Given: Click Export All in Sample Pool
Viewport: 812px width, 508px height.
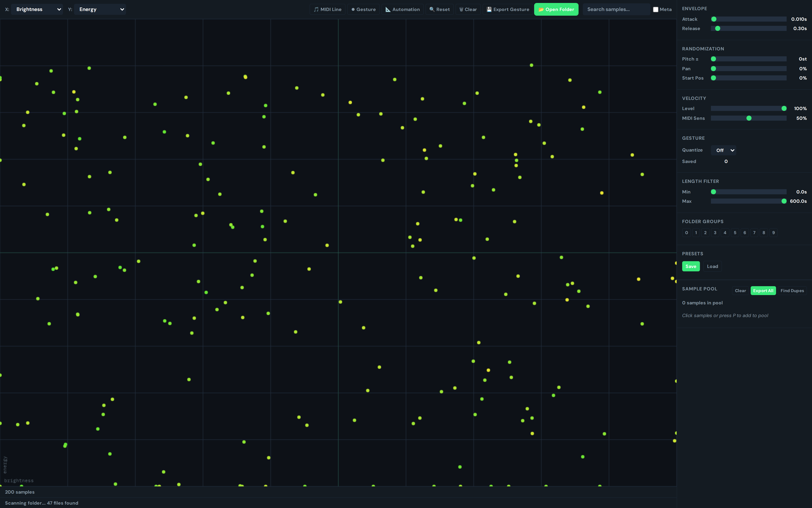Looking at the screenshot, I should click(763, 291).
